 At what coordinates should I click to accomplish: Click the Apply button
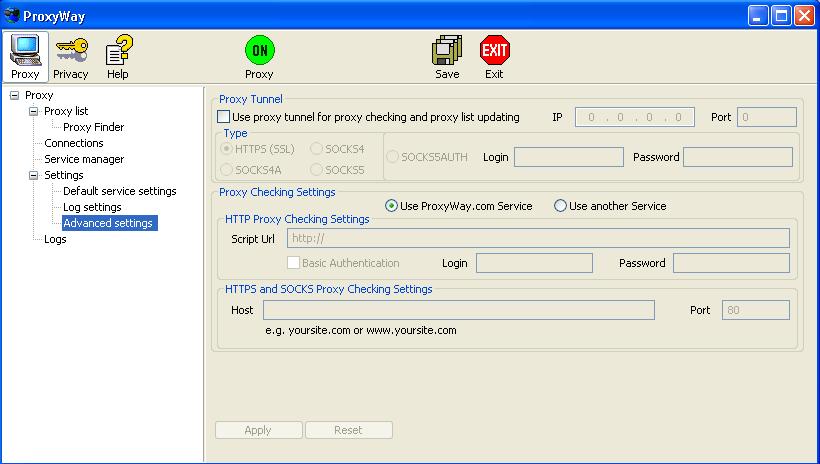pyautogui.click(x=258, y=430)
